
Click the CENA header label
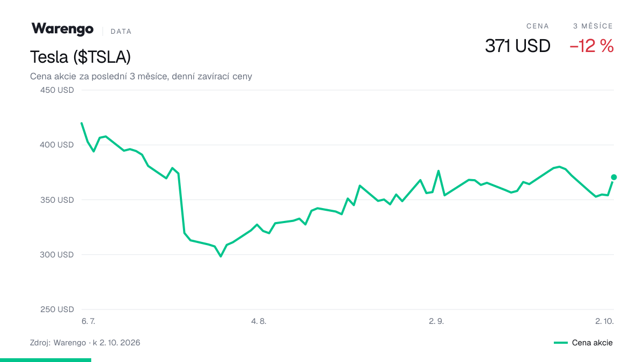coord(538,26)
